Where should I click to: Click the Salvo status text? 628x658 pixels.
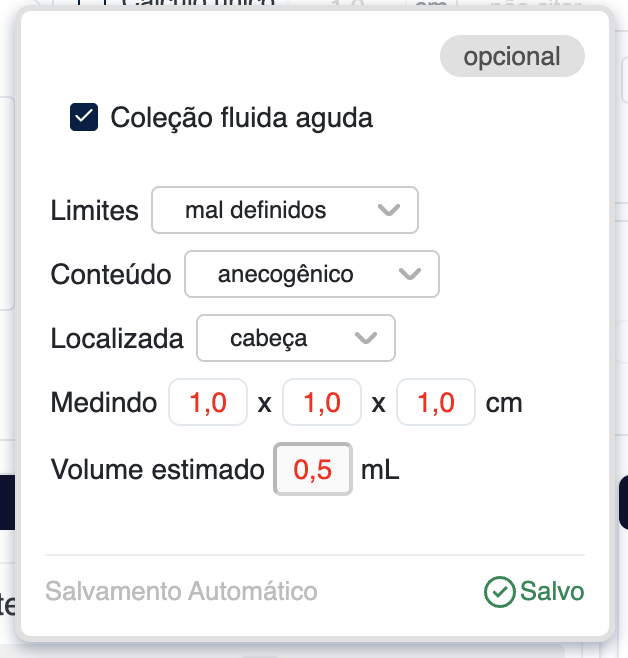(551, 592)
